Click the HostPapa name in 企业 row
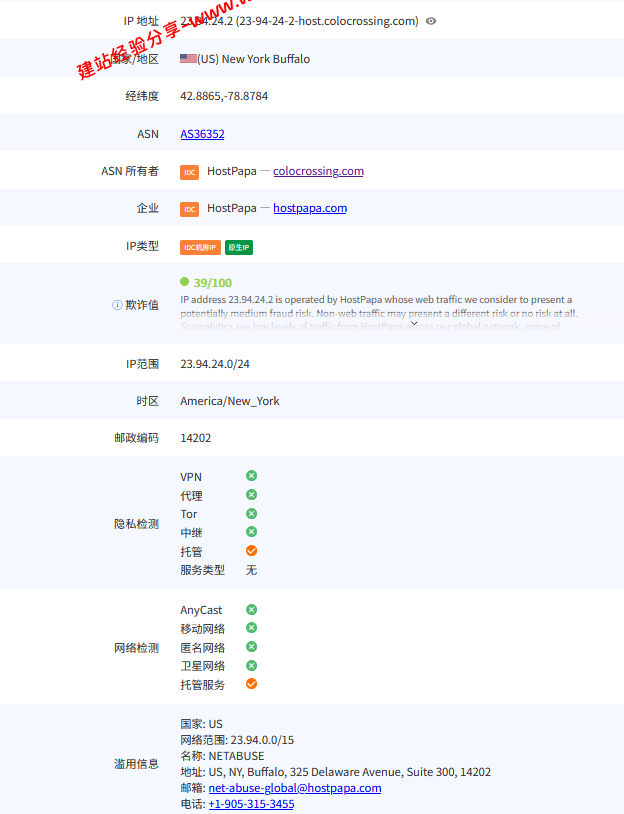The height and width of the screenshot is (814, 624). coord(232,208)
